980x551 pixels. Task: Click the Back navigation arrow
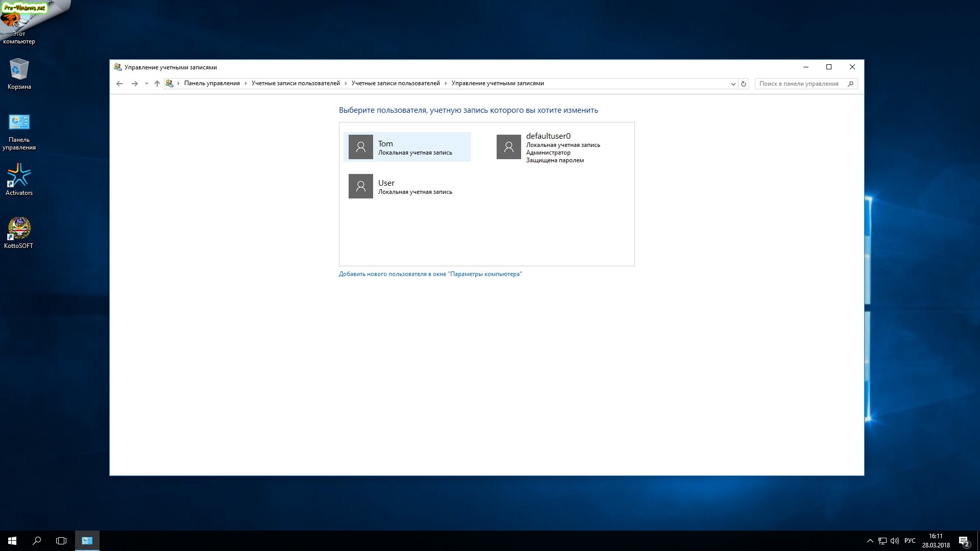click(119, 84)
